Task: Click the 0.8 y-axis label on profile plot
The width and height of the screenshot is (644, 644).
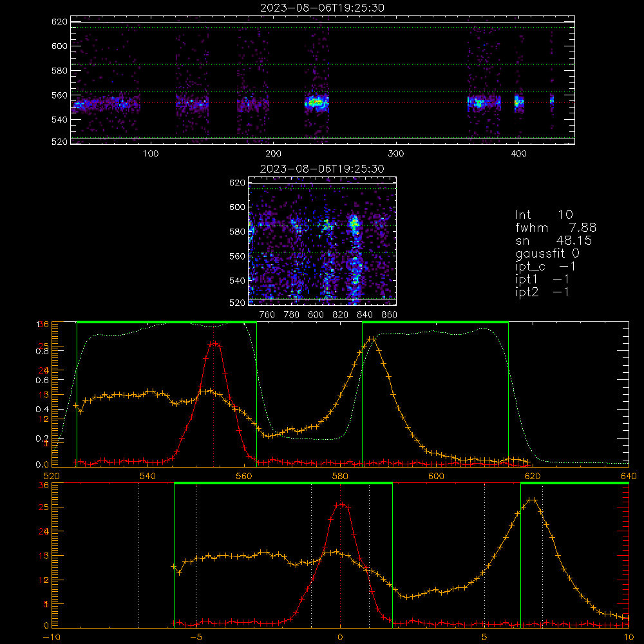Action: click(43, 351)
